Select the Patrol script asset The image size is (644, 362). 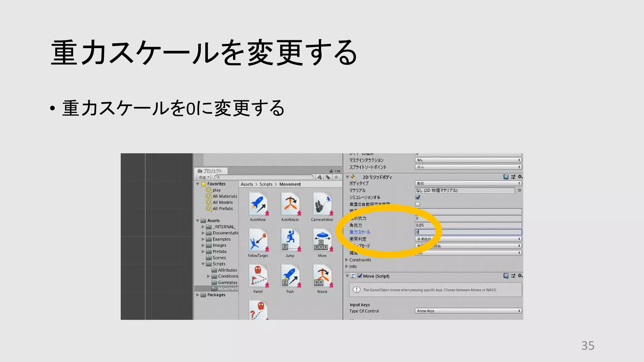(258, 278)
